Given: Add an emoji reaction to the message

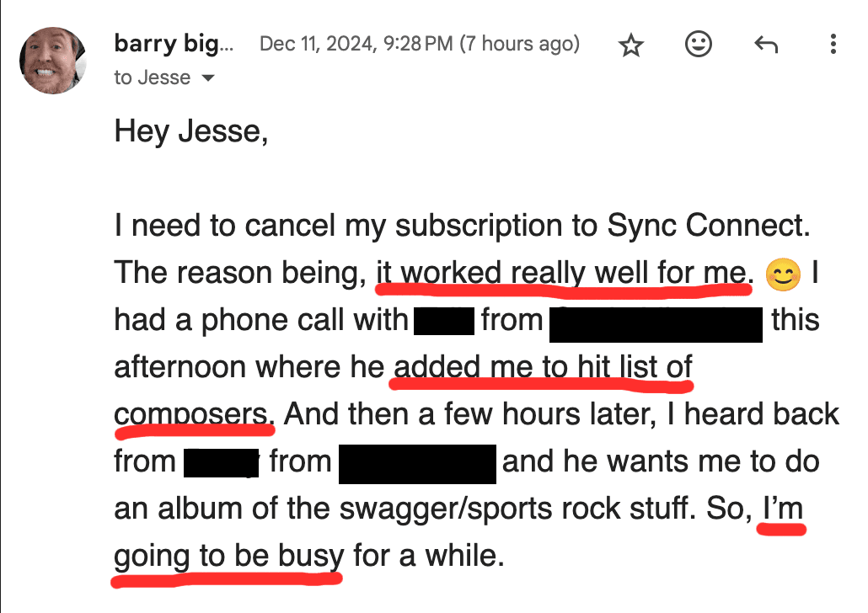Looking at the screenshot, I should (x=698, y=44).
